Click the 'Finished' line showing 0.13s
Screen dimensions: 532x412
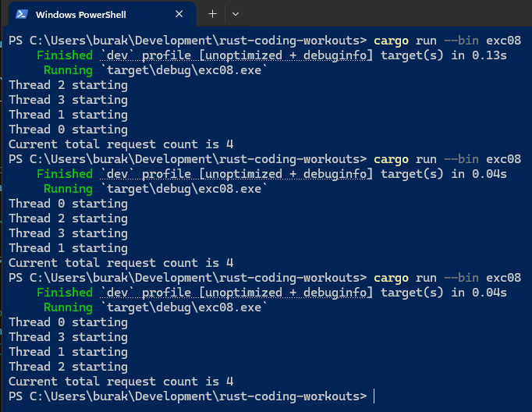click(x=271, y=55)
